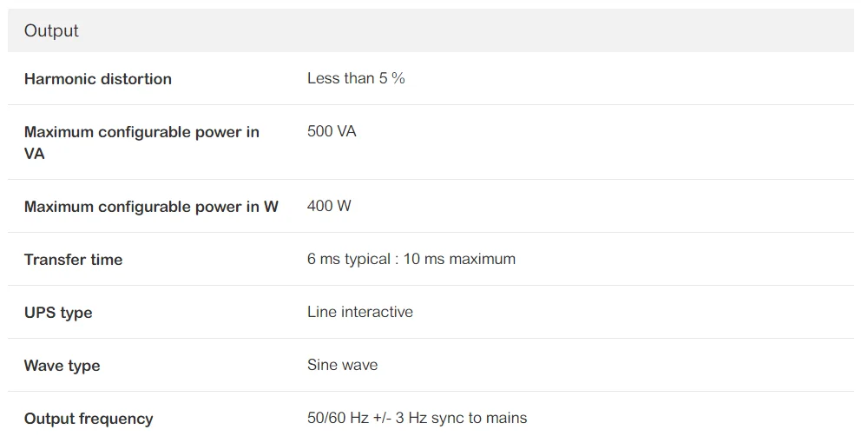Screen dimensions: 868x443
Task: Select the 400 W value
Action: tap(329, 206)
